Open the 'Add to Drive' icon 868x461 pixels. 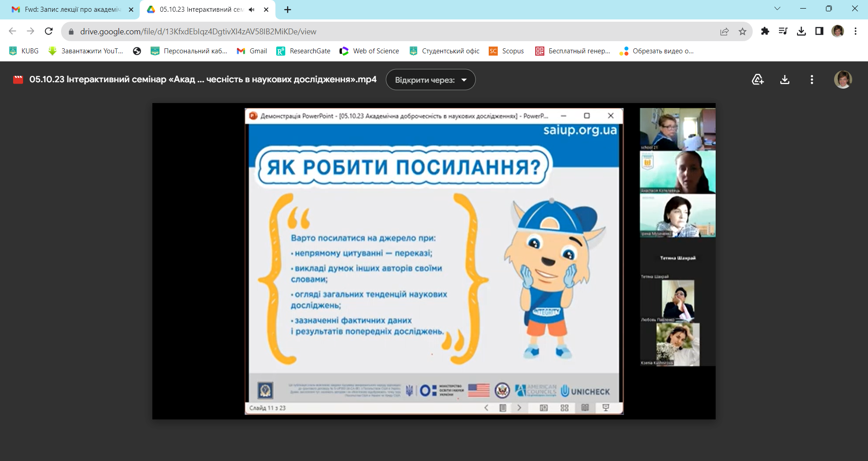[758, 79]
